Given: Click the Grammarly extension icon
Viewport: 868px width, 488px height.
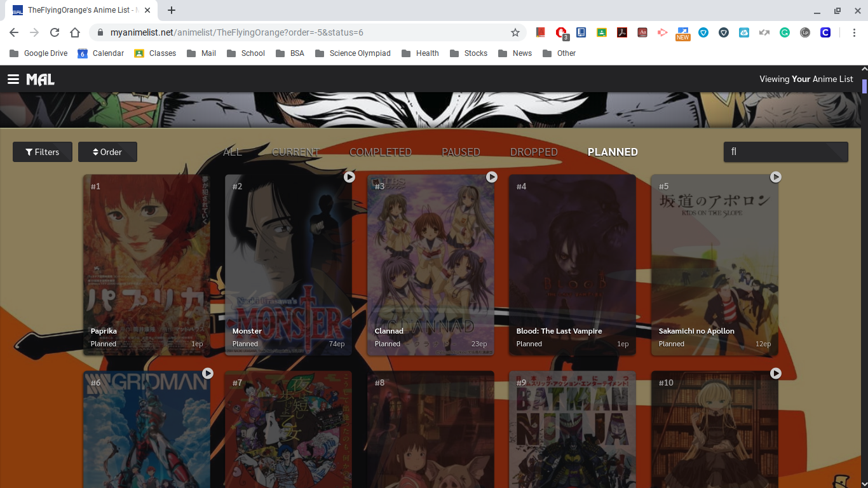Looking at the screenshot, I should pos(785,32).
